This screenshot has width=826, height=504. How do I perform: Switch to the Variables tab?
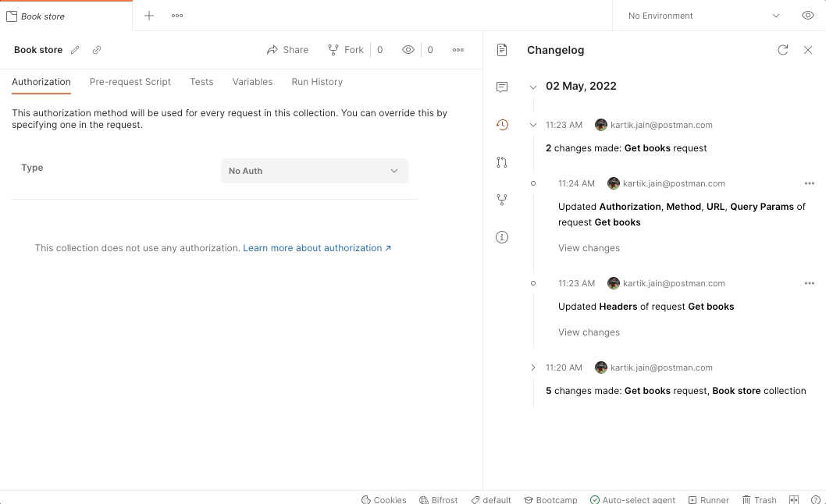coord(252,81)
